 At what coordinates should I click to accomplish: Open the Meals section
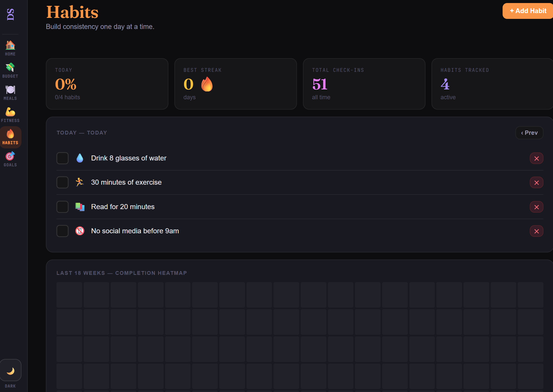coord(10,92)
